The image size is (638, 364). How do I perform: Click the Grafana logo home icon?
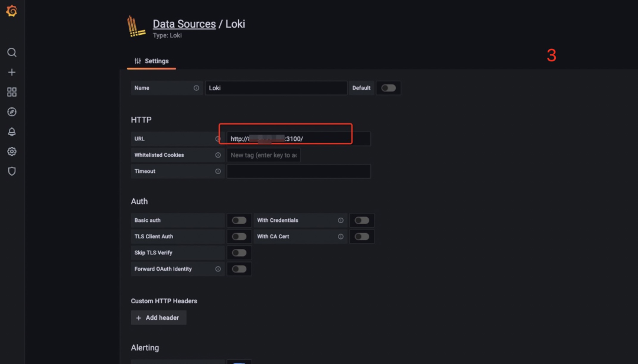tap(12, 11)
